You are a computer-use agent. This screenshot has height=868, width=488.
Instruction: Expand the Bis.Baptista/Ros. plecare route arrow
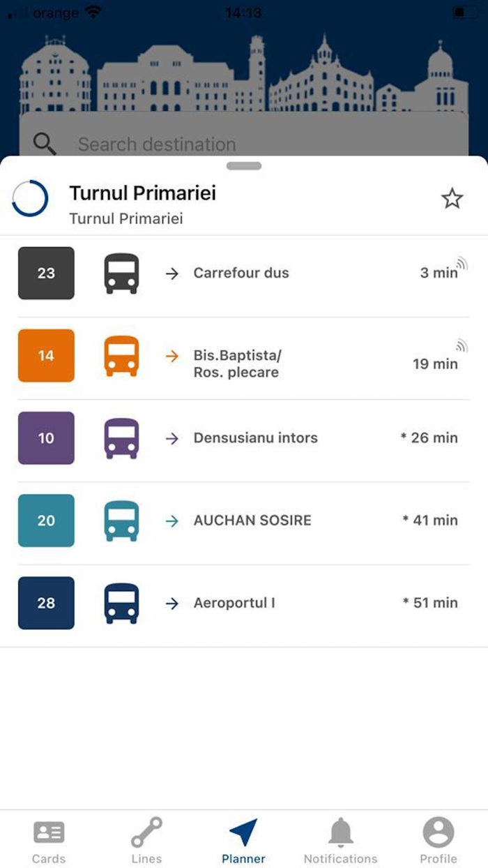coord(171,356)
